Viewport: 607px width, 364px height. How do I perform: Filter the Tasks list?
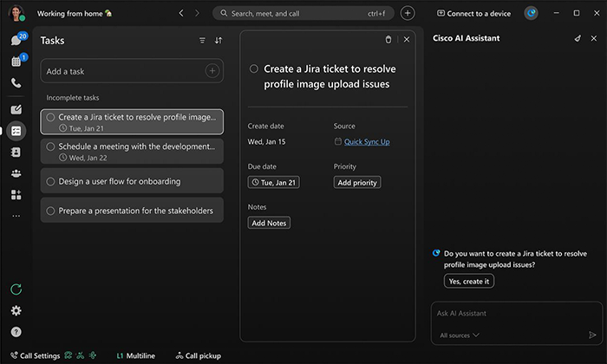[202, 40]
